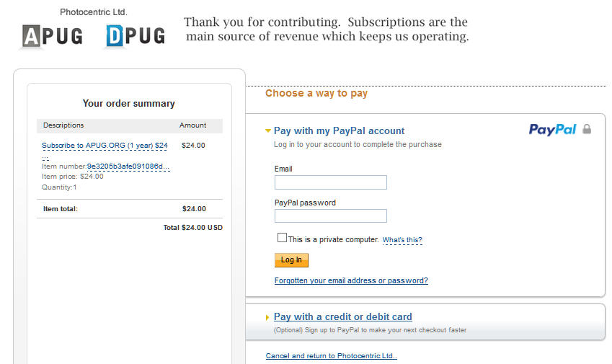
Task: Open the What's this? link
Action: 402,240
